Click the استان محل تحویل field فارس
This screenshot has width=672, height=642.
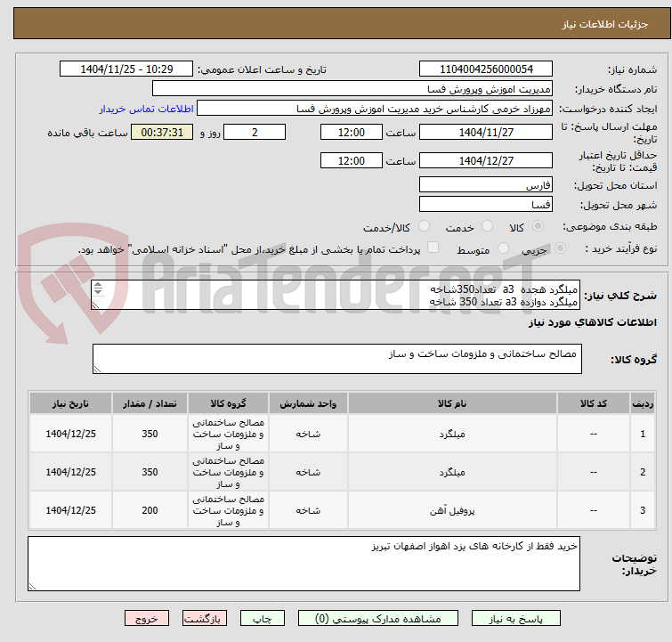(486, 185)
